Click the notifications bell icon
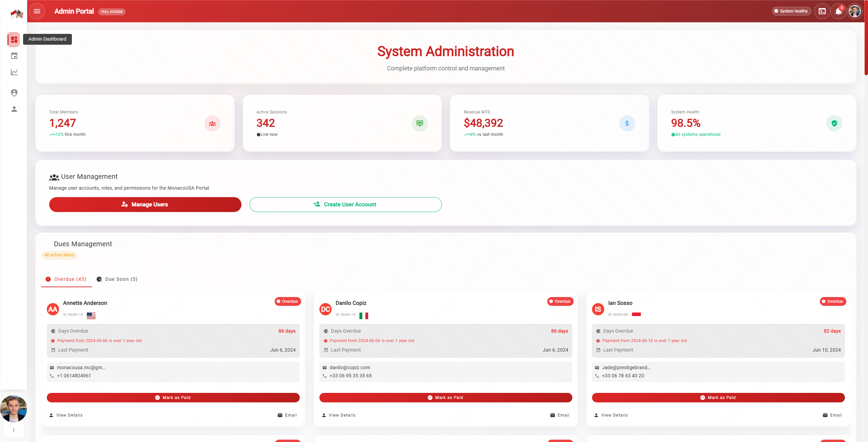Viewport: 868px width, 442px height. click(x=838, y=12)
